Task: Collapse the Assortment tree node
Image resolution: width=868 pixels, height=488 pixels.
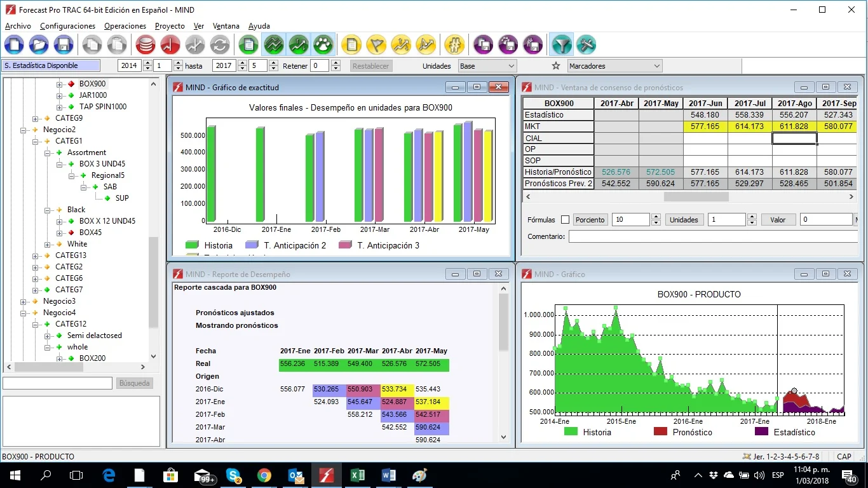Action: [x=48, y=152]
